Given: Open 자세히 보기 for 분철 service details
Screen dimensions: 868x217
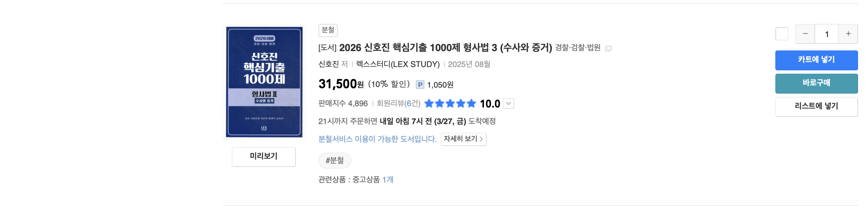Looking at the screenshot, I should click(463, 139).
